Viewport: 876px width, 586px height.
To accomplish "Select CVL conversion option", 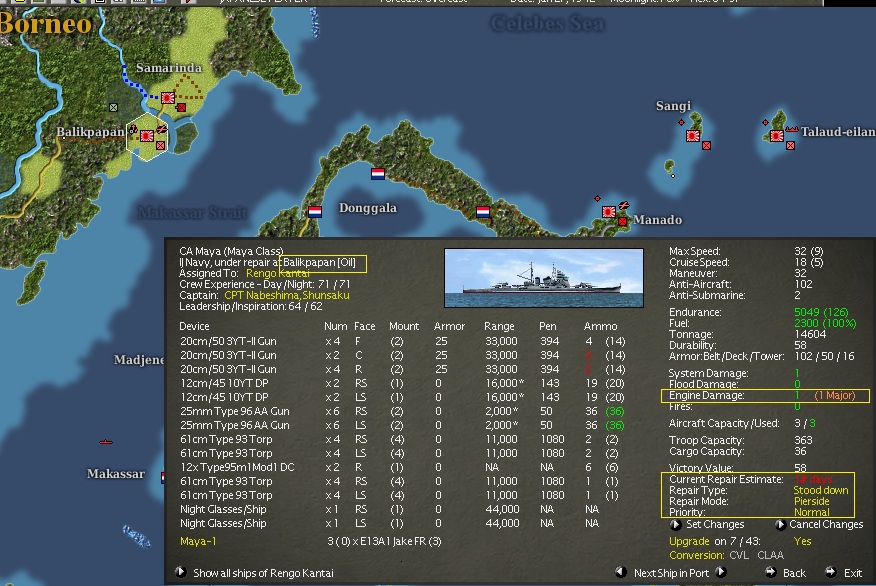I will coord(739,555).
